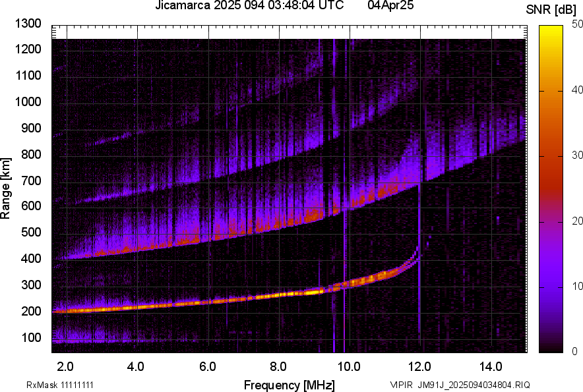This screenshot has width=583, height=392.
Task: Click the 500 range tick label
Action: [x=31, y=232]
